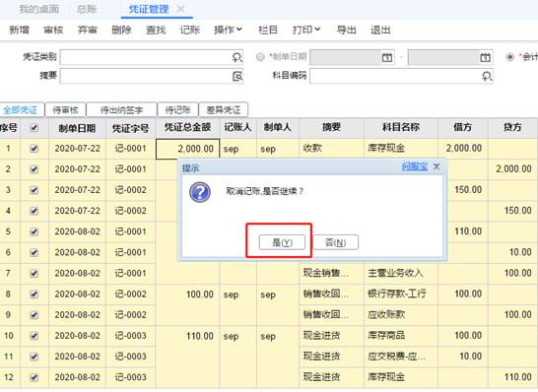The width and height of the screenshot is (538, 392).
Task: Close the 凭证管理 tab with X
Action: coord(180,9)
